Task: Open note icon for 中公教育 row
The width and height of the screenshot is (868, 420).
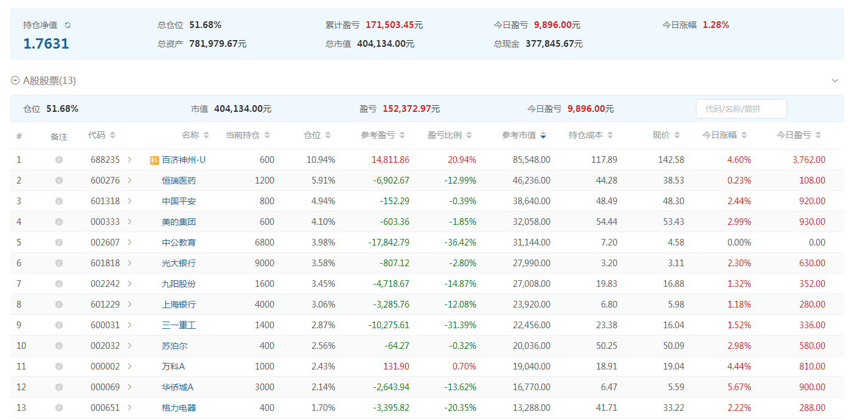Action: pos(59,243)
